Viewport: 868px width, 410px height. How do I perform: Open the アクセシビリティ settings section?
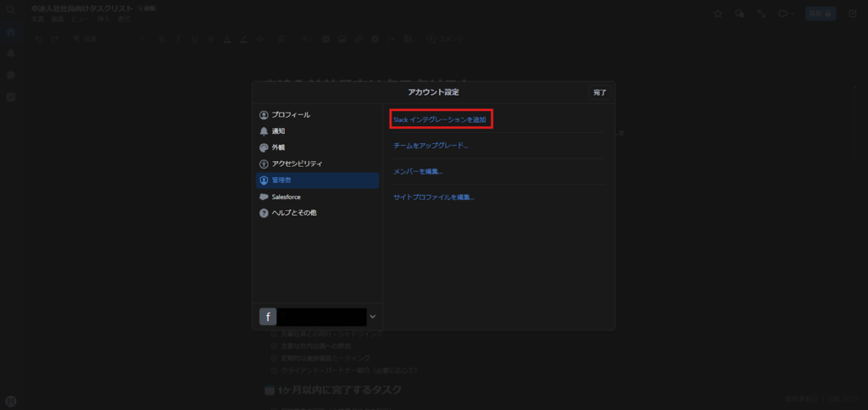[297, 163]
